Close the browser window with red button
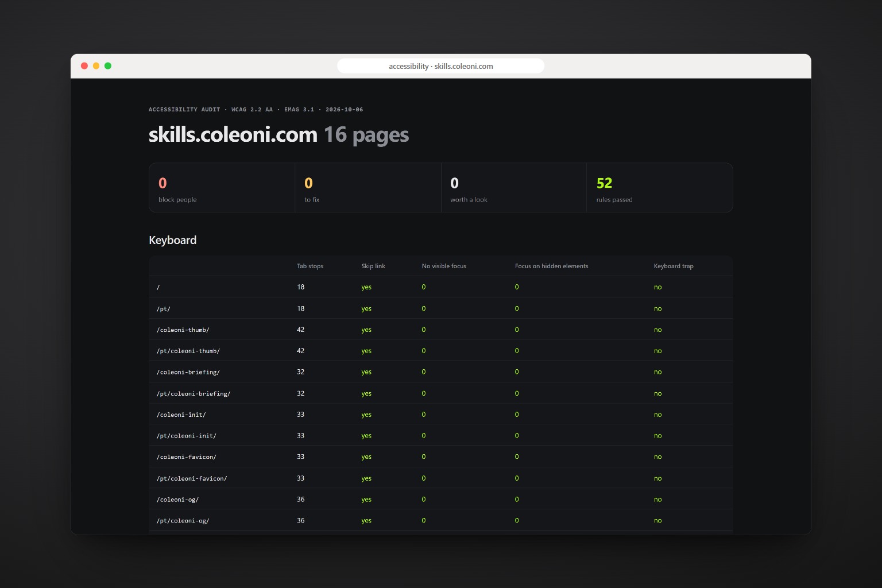This screenshot has width=882, height=588. [x=84, y=66]
